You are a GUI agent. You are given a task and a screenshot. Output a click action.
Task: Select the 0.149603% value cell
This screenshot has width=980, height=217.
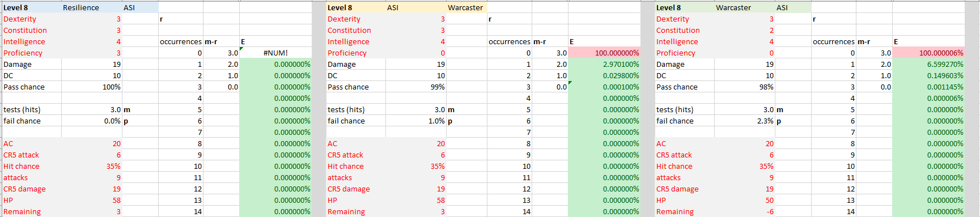point(928,75)
